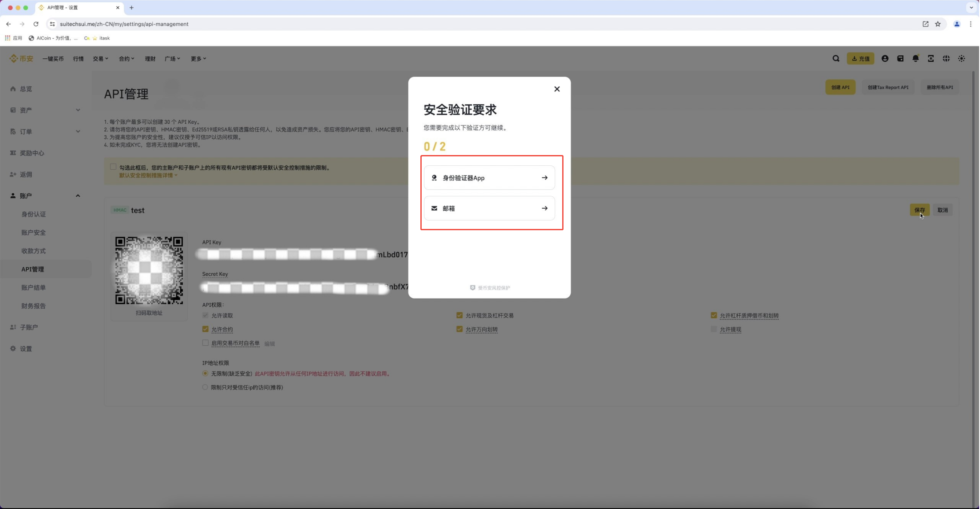Open 行情 markets menu item

pyautogui.click(x=78, y=59)
